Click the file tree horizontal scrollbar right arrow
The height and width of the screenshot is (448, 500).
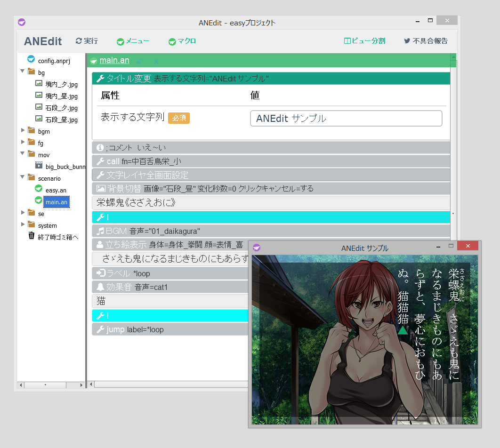click(81, 385)
